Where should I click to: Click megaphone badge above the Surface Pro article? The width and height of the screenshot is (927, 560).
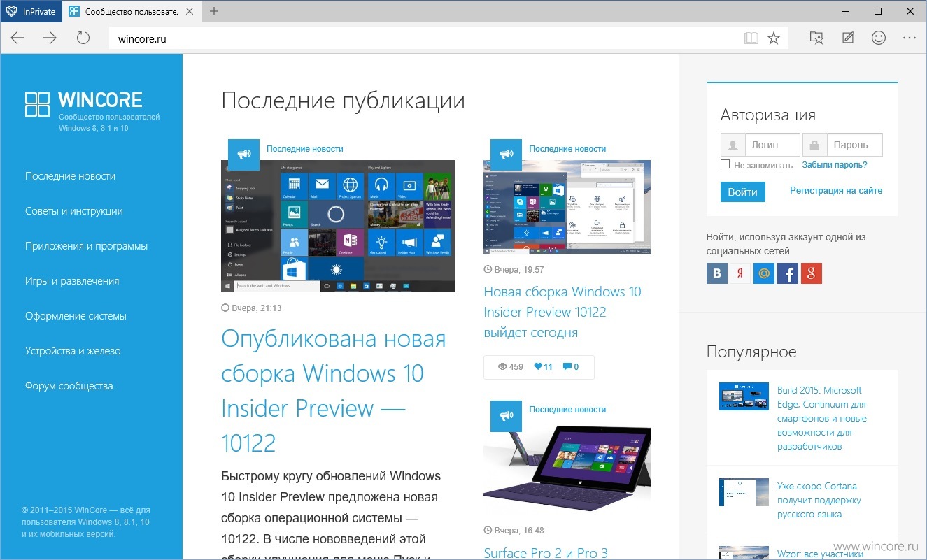click(506, 416)
